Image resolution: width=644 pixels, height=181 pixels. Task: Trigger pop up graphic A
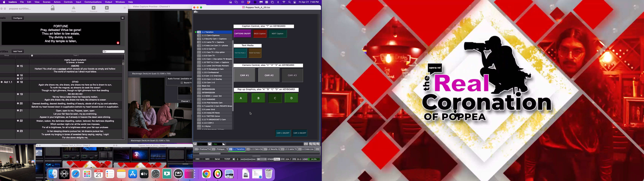tap(241, 98)
